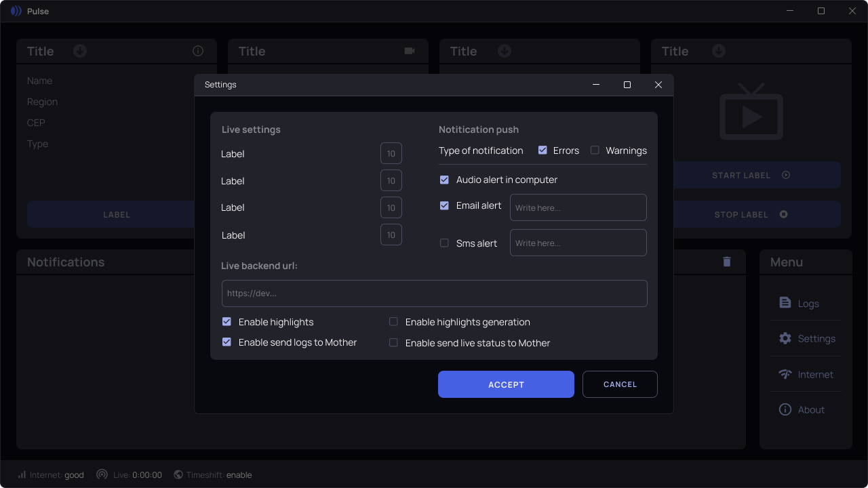Click the Pulse app logo icon
This screenshot has width=868, height=488.
16,11
